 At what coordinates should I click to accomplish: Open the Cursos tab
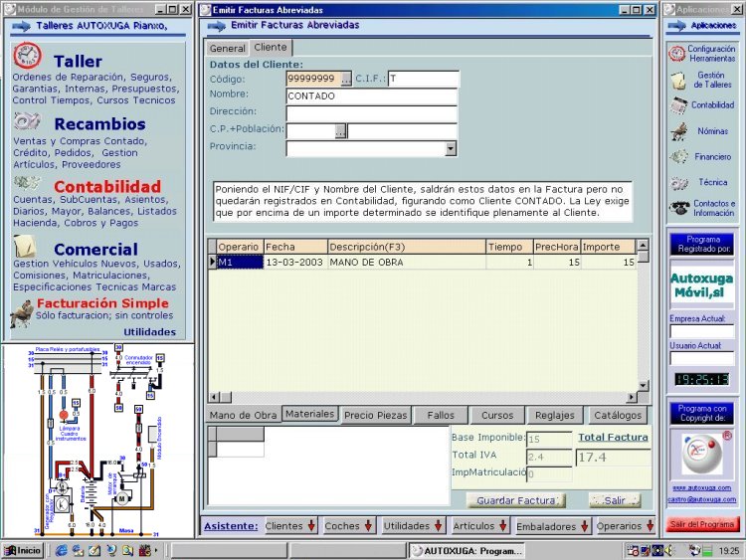(497, 415)
